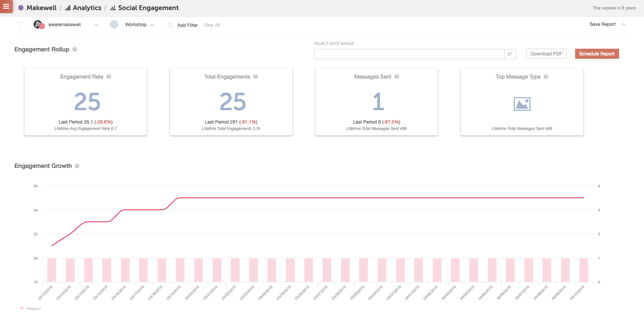Open the hamburger navigation menu
Screen dimensions: 644x313
tap(6, 6)
